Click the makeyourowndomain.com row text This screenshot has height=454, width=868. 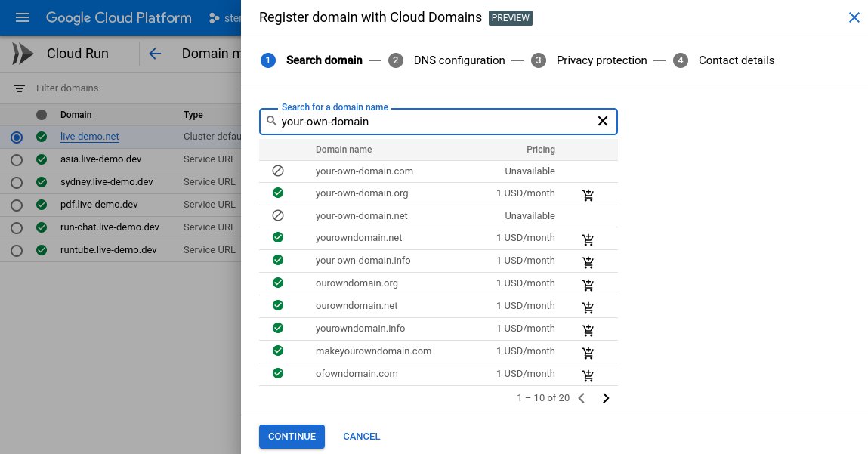pos(374,351)
